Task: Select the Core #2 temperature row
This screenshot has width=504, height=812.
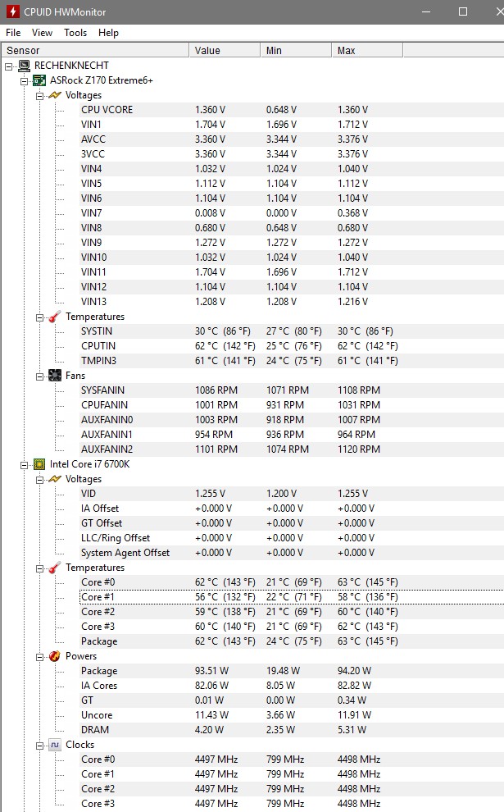Action: click(291, 612)
